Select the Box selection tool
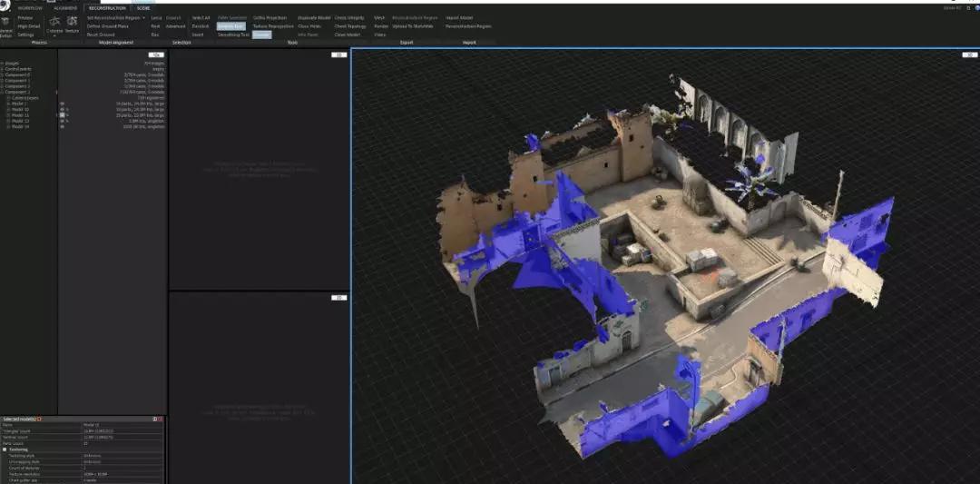 (x=155, y=35)
